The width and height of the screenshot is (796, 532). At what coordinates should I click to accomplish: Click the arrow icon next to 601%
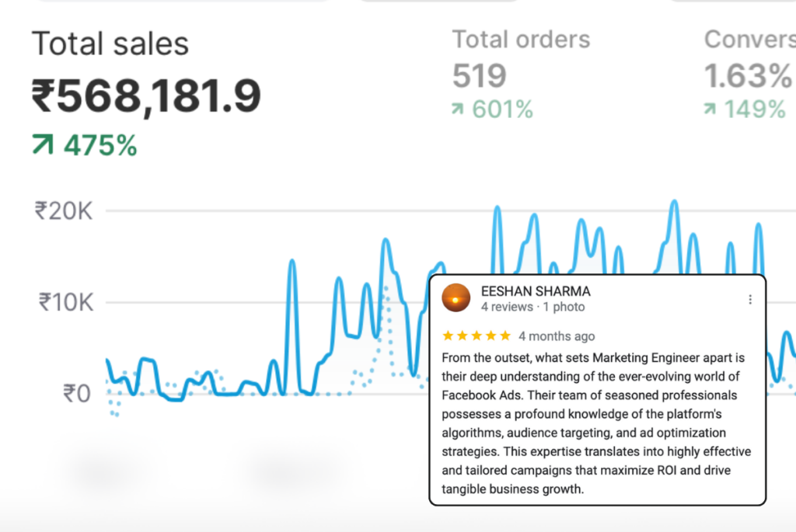pyautogui.click(x=459, y=110)
